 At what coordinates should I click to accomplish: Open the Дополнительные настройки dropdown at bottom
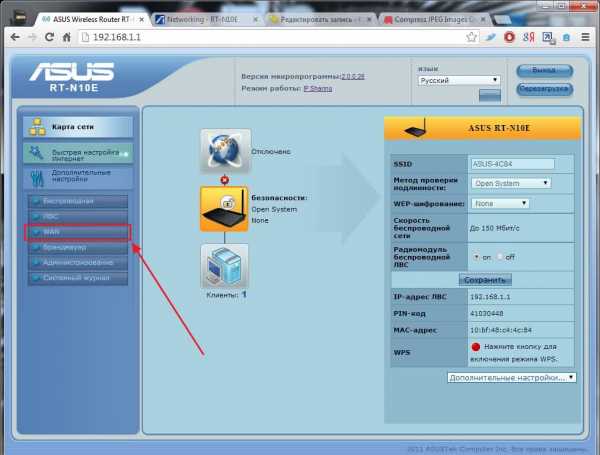coord(512,378)
